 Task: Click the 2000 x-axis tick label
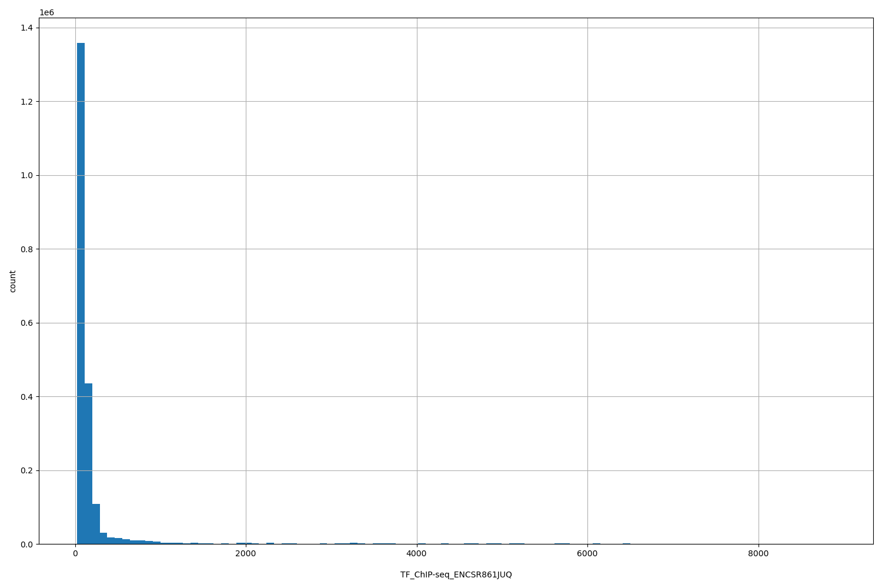pyautogui.click(x=246, y=553)
